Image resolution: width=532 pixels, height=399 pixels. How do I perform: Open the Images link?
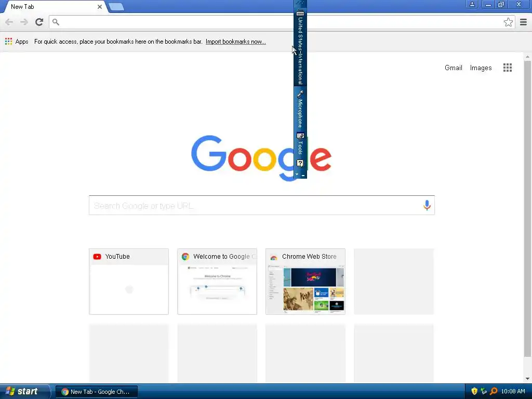[x=481, y=68]
